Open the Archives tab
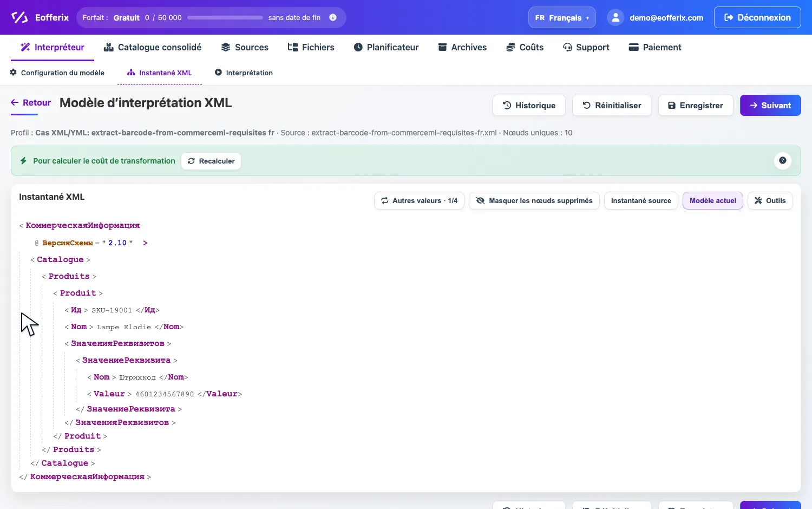Image resolution: width=812 pixels, height=509 pixels. click(x=462, y=47)
